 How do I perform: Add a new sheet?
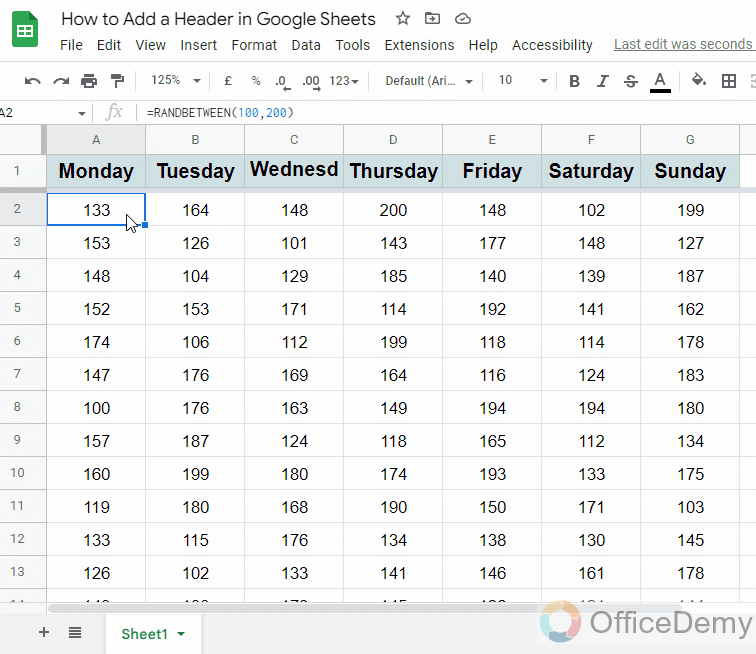pos(44,632)
